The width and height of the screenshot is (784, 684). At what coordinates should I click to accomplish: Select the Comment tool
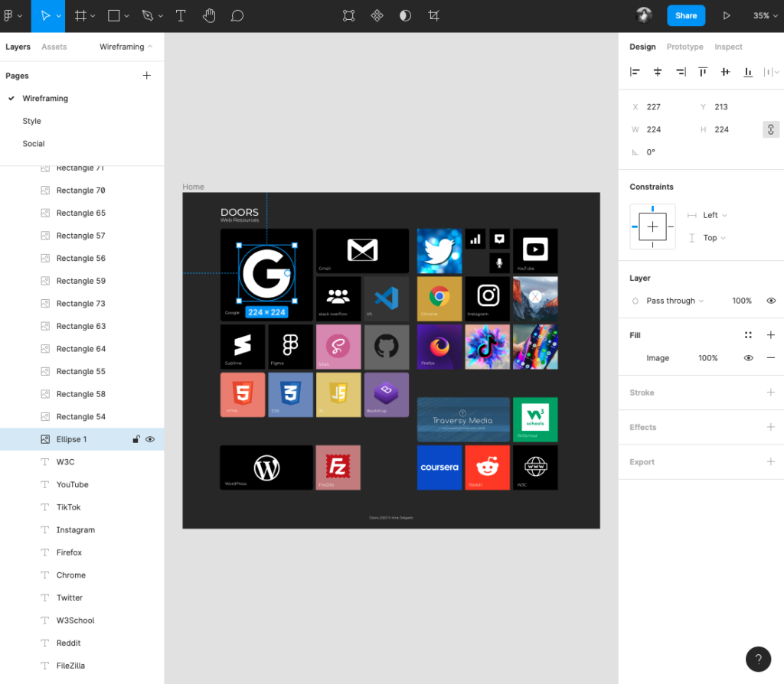[237, 15]
